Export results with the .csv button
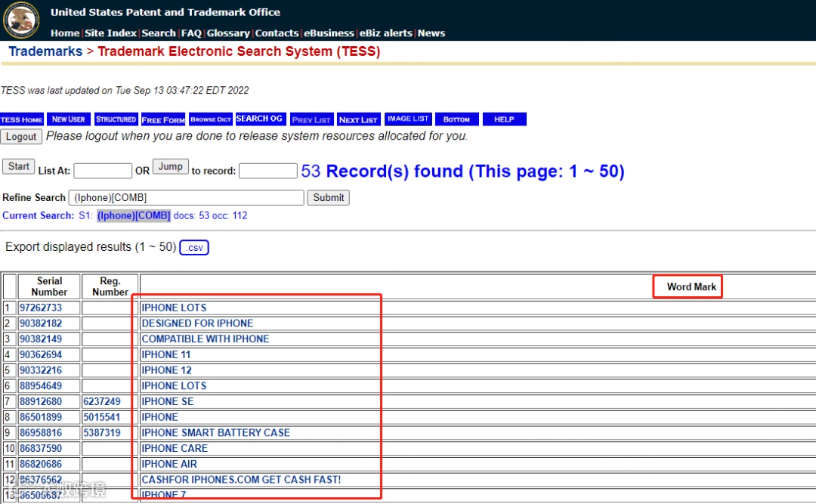Viewport: 816px width, 504px height. click(194, 247)
